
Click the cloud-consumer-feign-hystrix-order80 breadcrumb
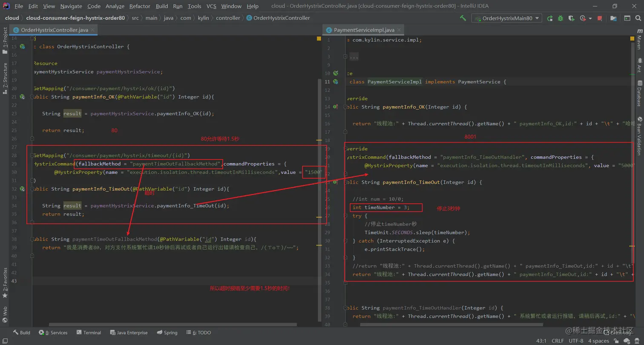pos(76,18)
